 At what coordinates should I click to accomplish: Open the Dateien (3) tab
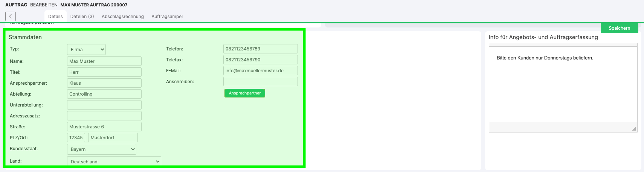click(x=82, y=17)
